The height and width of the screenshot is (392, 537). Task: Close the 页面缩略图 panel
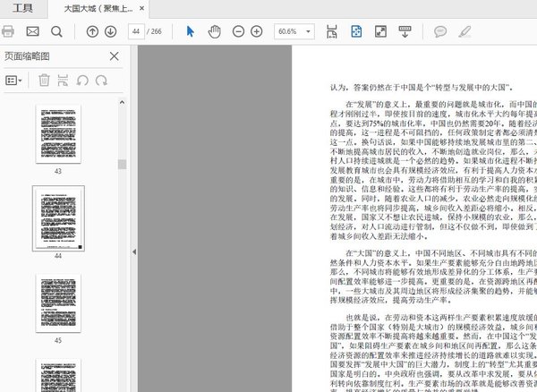click(x=114, y=56)
